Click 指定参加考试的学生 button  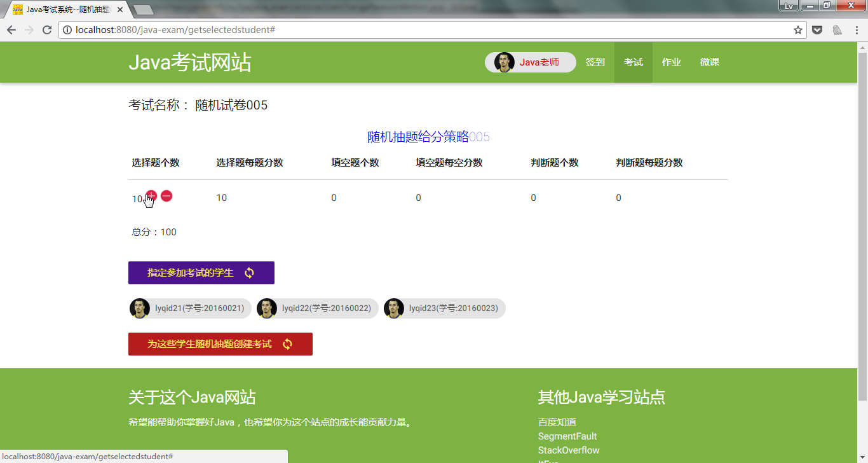point(201,273)
